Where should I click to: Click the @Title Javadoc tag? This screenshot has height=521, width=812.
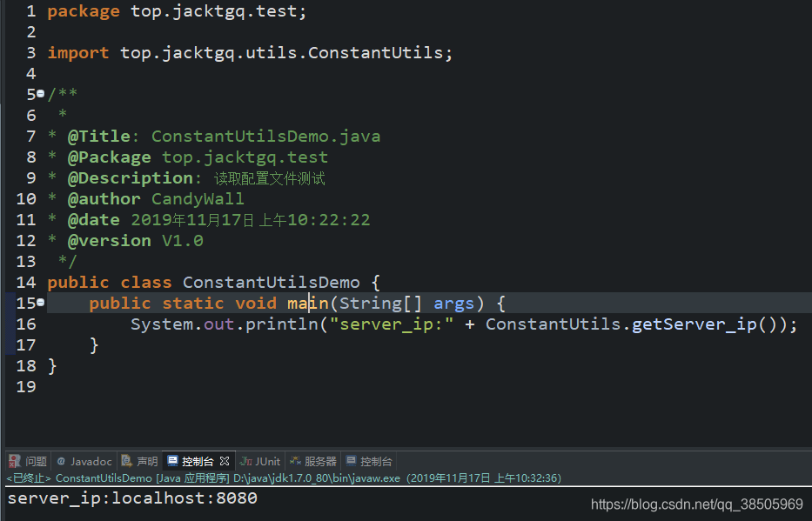tap(99, 136)
